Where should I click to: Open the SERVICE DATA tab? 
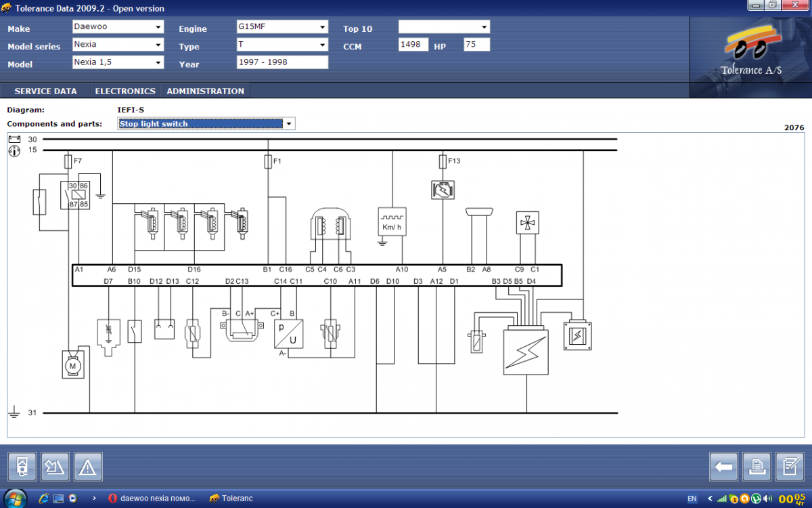click(x=45, y=91)
